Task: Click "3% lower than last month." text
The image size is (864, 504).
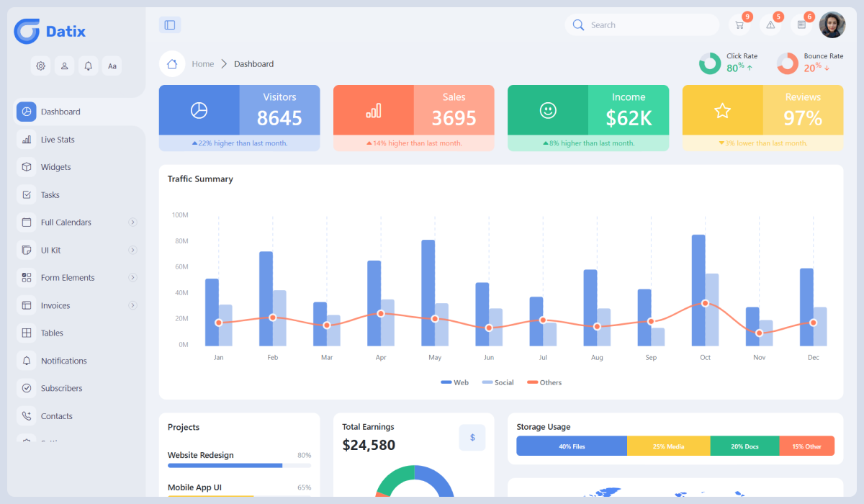Action: (x=766, y=143)
